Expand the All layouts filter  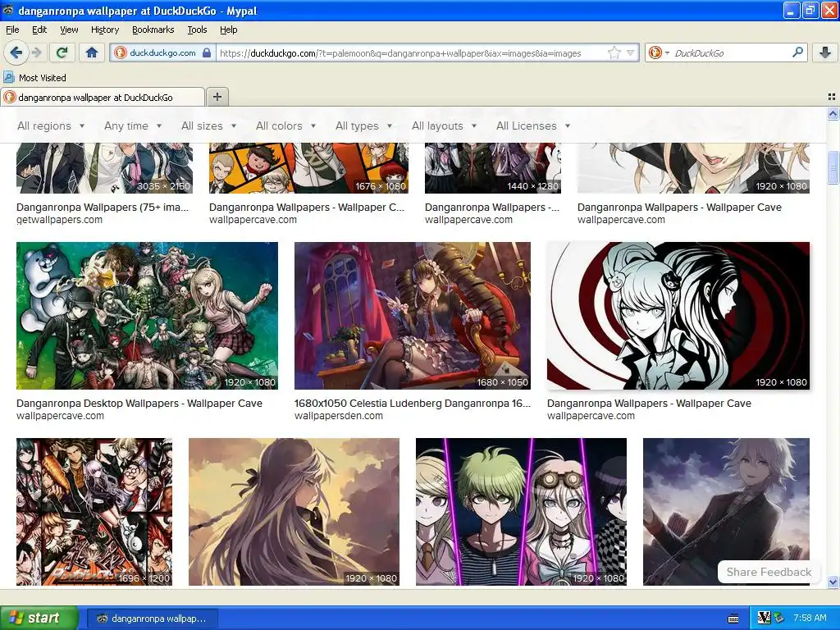[444, 126]
